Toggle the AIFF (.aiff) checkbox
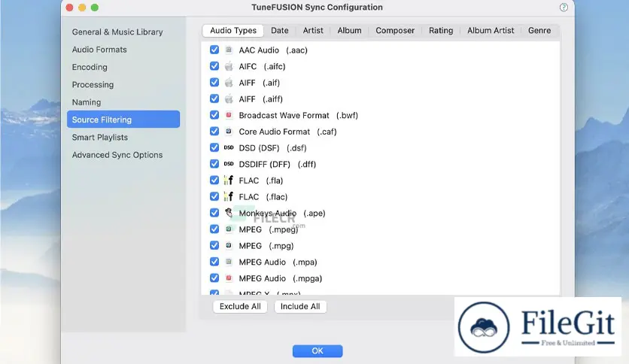 [214, 99]
